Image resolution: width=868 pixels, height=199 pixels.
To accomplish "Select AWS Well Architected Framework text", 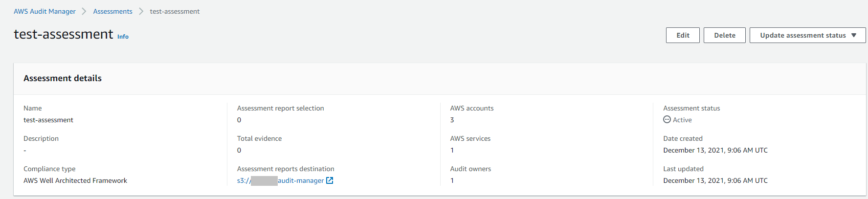I will point(75,180).
